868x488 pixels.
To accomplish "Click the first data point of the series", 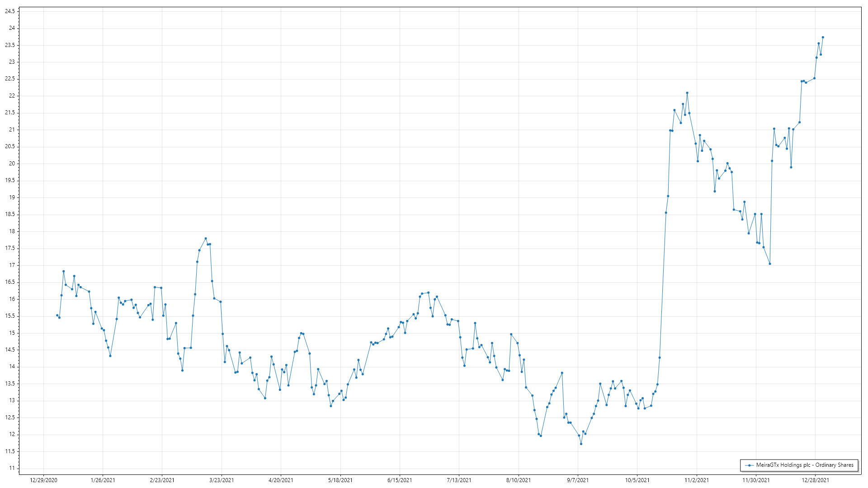I will 57,315.
